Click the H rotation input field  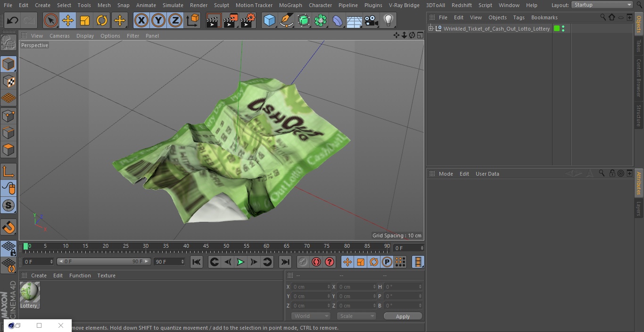(404, 287)
